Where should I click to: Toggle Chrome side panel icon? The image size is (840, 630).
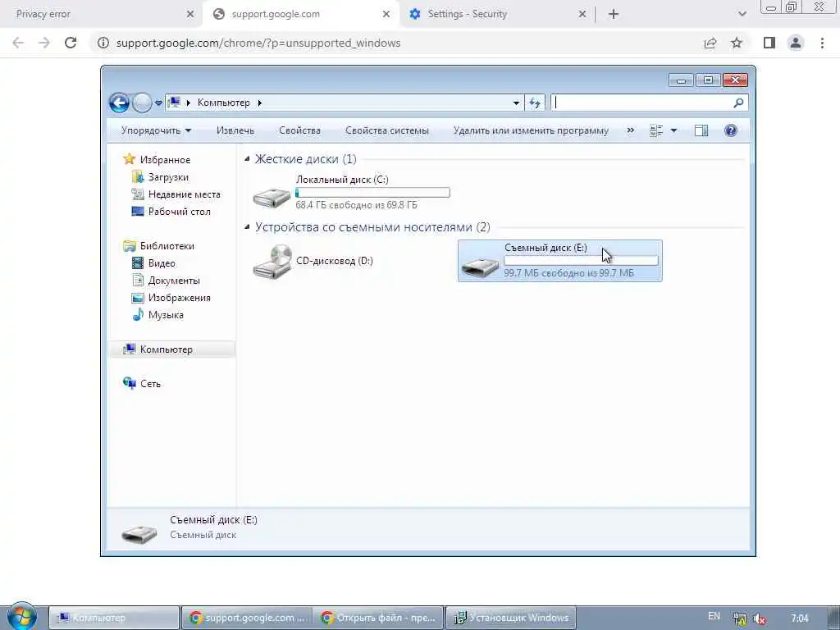(x=769, y=43)
